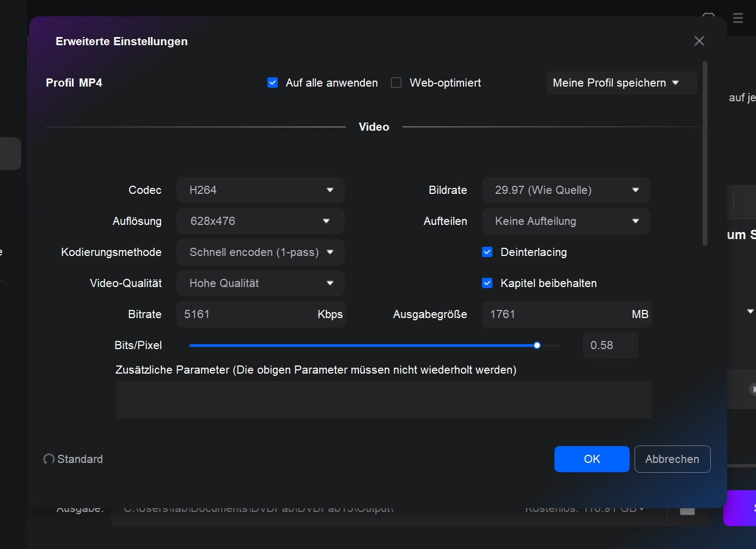Click the Bits/Pixel 0.58 value field

pyautogui.click(x=611, y=345)
